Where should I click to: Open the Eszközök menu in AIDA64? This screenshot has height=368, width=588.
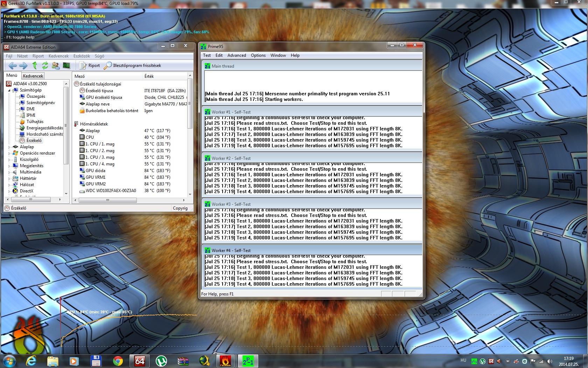coord(82,56)
